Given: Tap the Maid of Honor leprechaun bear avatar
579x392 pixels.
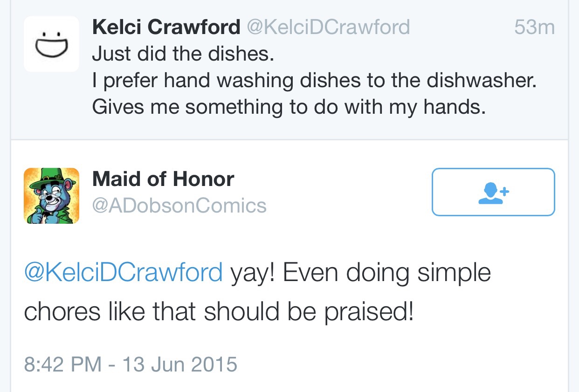Looking at the screenshot, I should pos(51,196).
